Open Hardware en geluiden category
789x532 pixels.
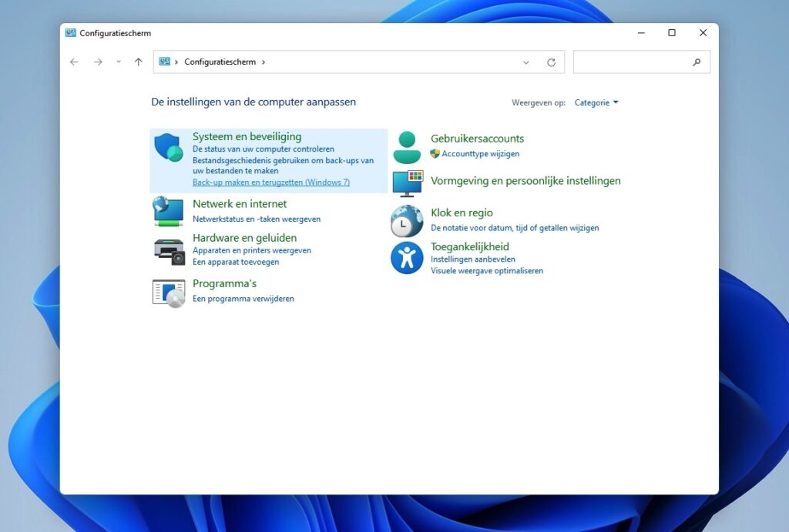point(244,238)
